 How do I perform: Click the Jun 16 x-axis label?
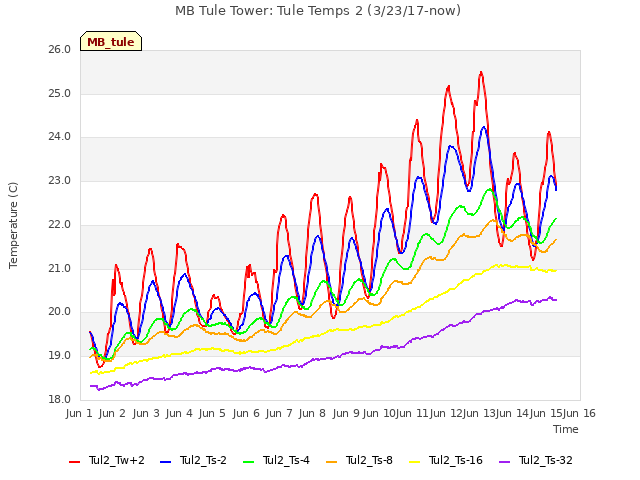[579, 413]
